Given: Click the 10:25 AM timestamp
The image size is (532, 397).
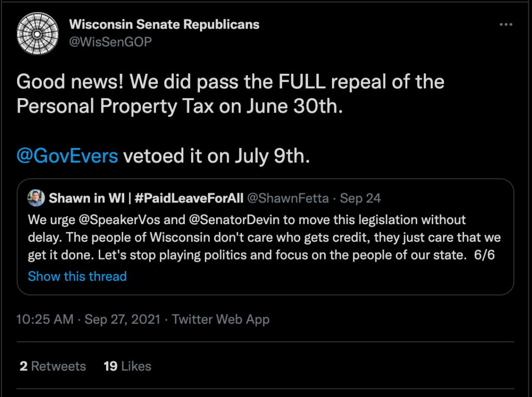Looking at the screenshot, I should 45,319.
